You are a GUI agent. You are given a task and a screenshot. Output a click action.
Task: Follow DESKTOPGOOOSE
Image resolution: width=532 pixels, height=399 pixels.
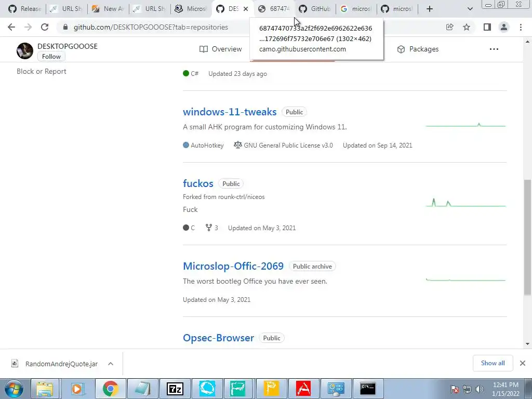(51, 57)
